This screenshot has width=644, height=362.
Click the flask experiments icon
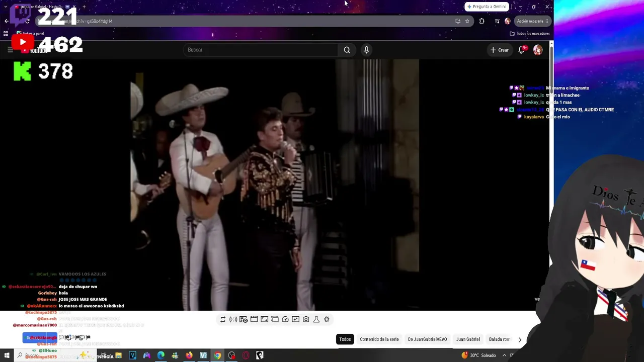(316, 319)
